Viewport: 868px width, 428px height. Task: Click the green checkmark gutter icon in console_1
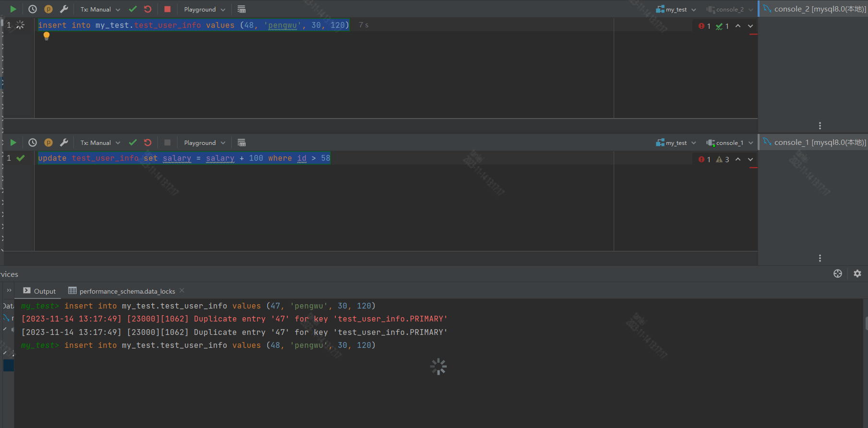[21, 158]
